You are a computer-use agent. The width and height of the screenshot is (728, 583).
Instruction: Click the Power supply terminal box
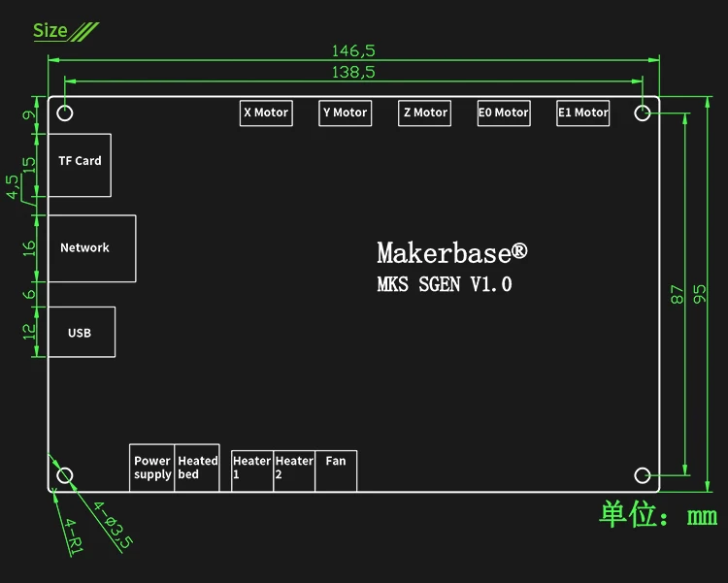(x=151, y=468)
